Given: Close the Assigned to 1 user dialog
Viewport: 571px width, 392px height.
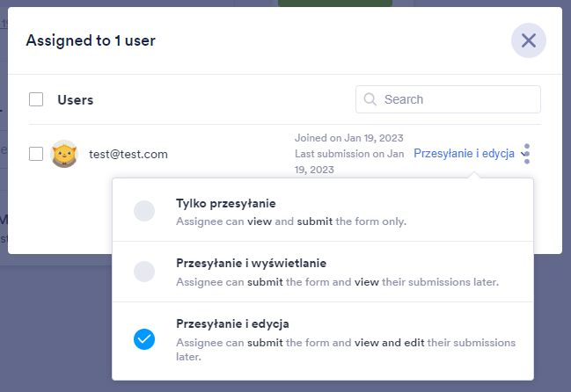Looking at the screenshot, I should pyautogui.click(x=528, y=40).
